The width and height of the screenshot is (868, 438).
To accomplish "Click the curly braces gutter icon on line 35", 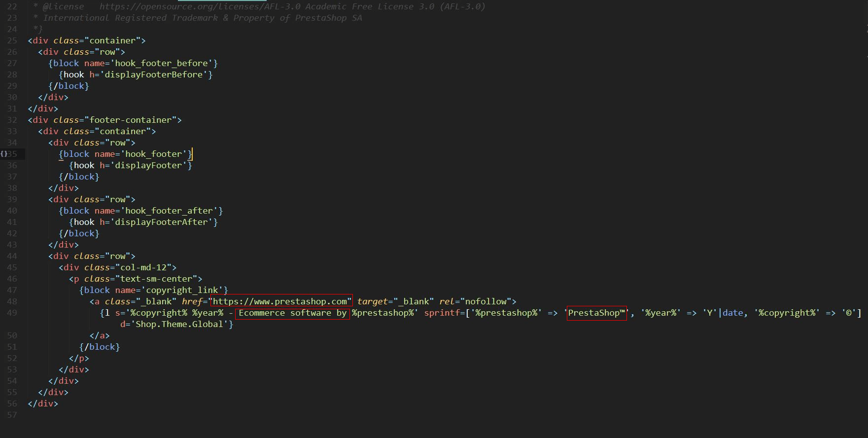I will coord(4,154).
